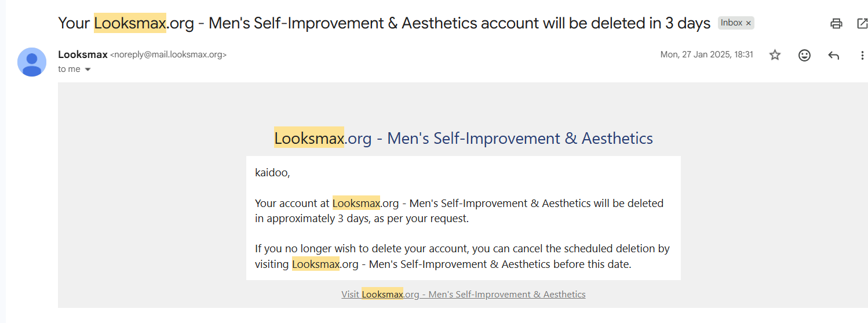This screenshot has height=323, width=868.
Task: Open the email in a new window
Action: click(x=862, y=24)
